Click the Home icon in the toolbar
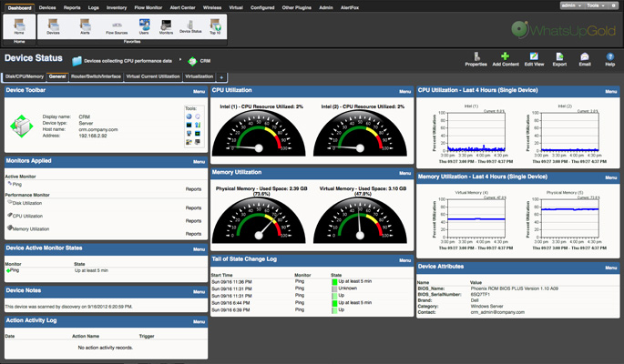The height and width of the screenshot is (364, 624). (x=19, y=26)
